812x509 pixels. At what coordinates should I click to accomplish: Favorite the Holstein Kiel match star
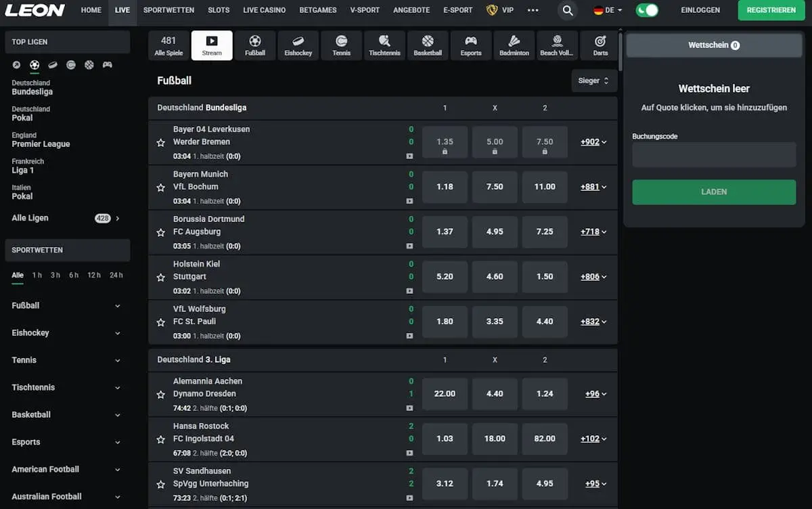tap(160, 278)
